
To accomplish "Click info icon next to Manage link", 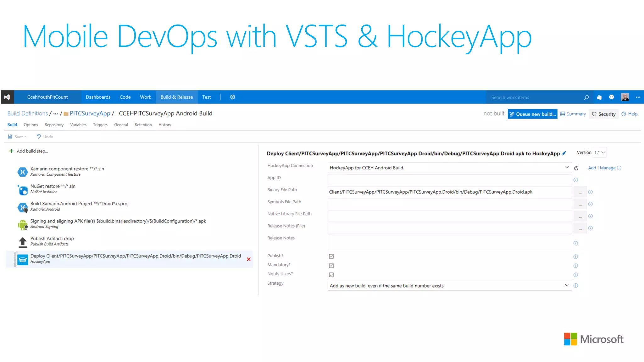I will (x=619, y=168).
